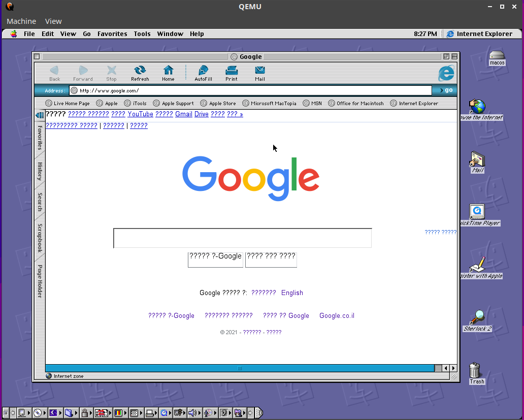This screenshot has height=420, width=524.
Task: Select the QuickTime Player desktop icon
Action: point(477,215)
